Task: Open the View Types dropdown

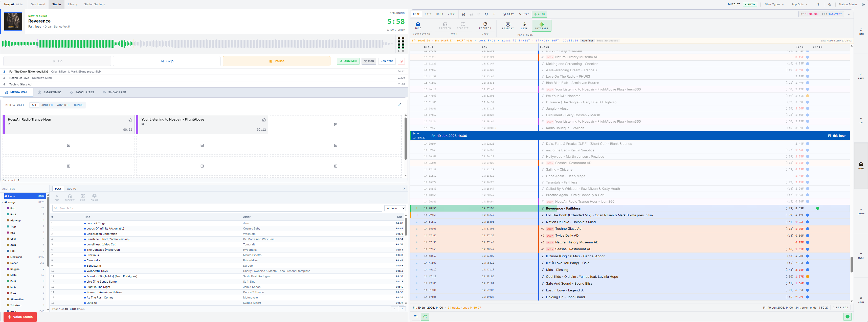Action: [774, 4]
